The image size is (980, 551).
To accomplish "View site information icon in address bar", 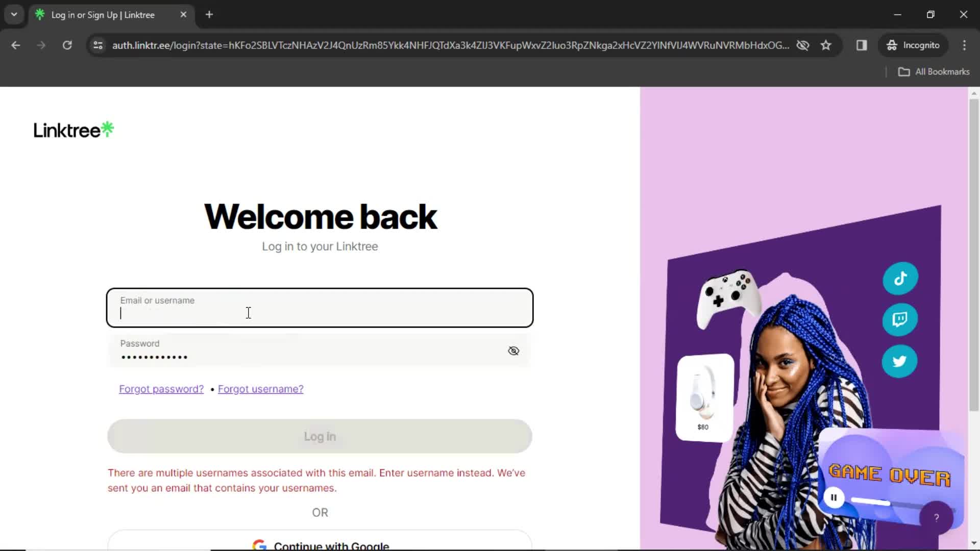I will point(98,45).
